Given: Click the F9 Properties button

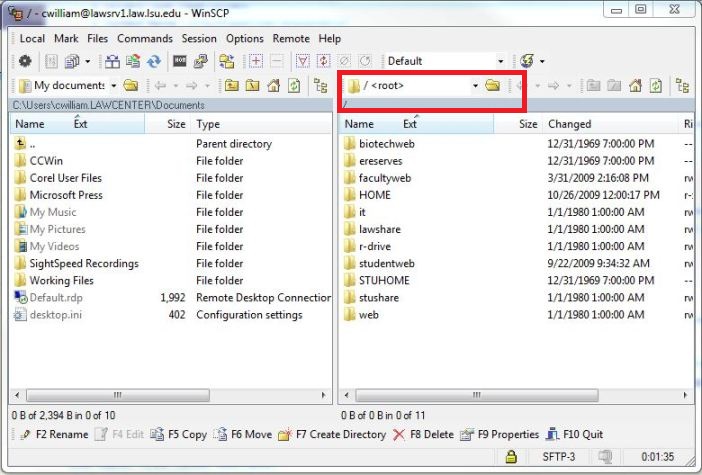Looking at the screenshot, I should (x=499, y=434).
